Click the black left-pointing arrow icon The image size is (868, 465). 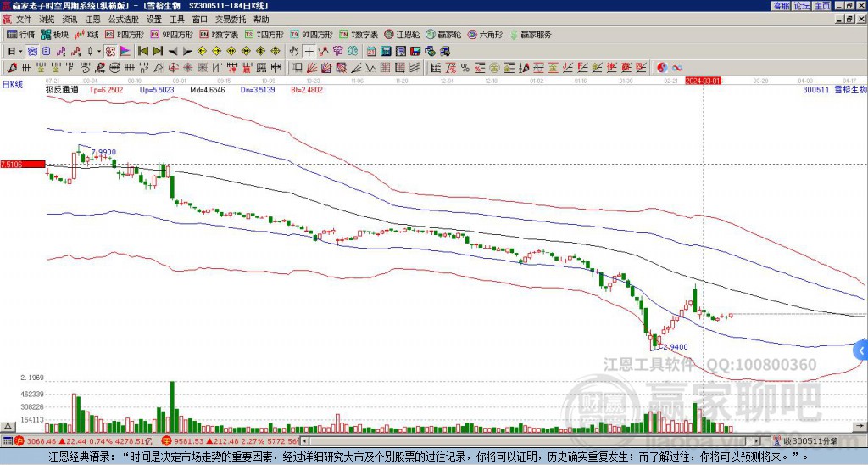173,52
